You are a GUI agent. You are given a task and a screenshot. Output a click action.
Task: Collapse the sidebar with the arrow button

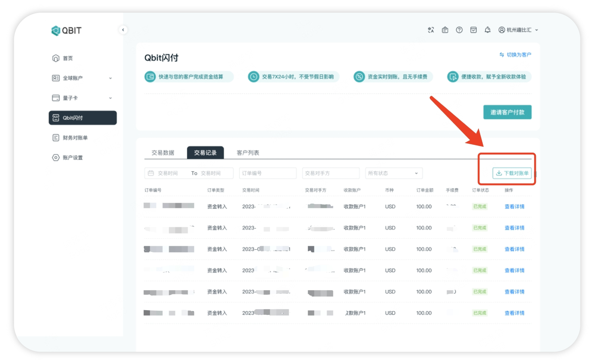(x=123, y=30)
